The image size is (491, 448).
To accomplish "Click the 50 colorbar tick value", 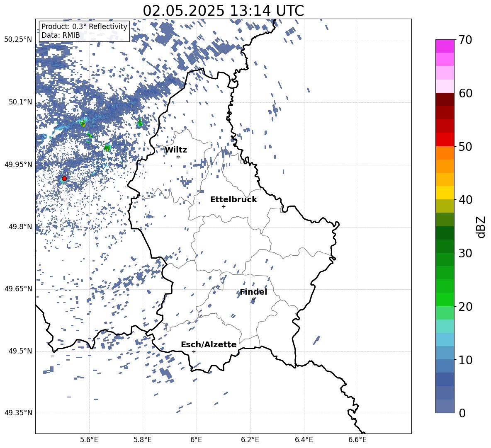I will coord(465,147).
